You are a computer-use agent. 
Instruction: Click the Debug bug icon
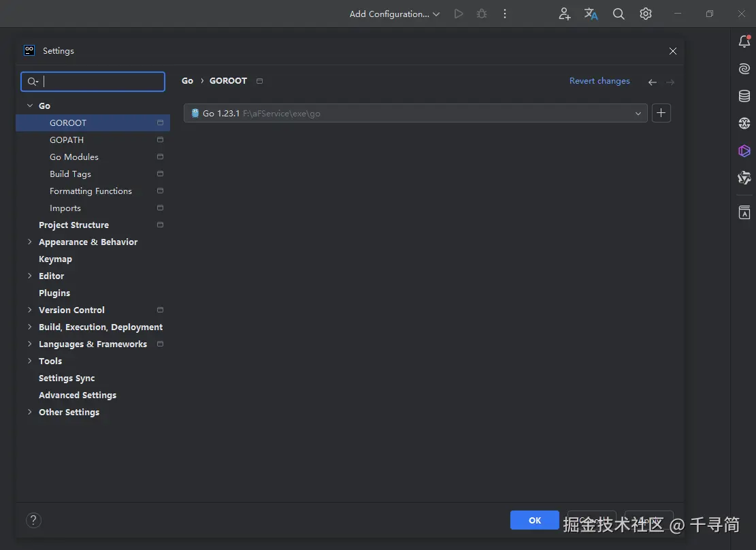pos(482,14)
